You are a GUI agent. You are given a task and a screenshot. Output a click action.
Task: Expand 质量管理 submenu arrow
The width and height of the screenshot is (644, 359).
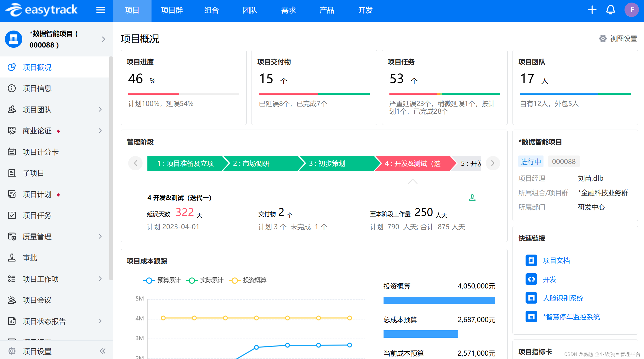click(x=100, y=236)
